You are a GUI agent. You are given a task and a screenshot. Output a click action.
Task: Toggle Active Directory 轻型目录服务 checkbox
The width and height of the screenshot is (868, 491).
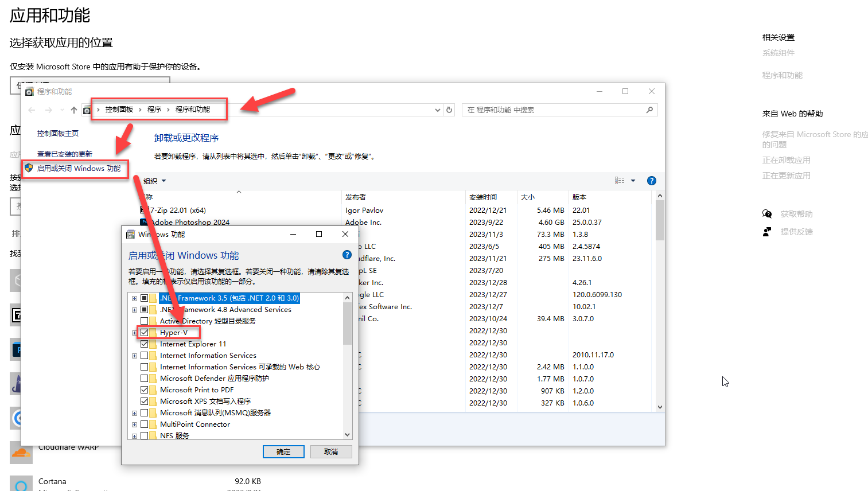coord(144,321)
